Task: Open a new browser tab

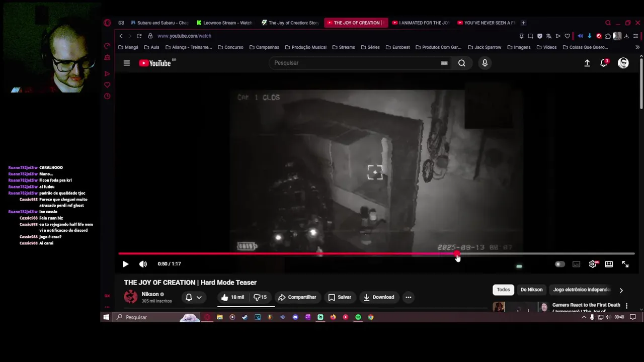Action: pos(523,23)
